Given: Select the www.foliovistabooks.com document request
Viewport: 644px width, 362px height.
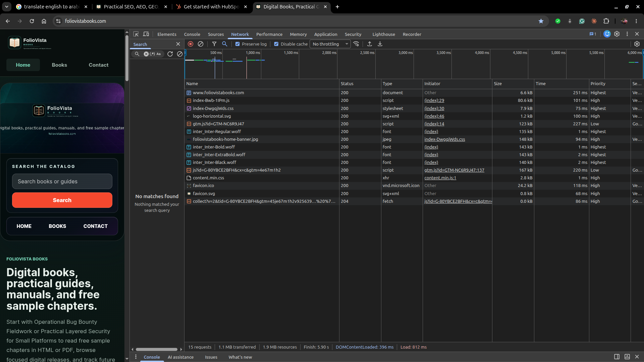Looking at the screenshot, I should (x=414, y=93).
